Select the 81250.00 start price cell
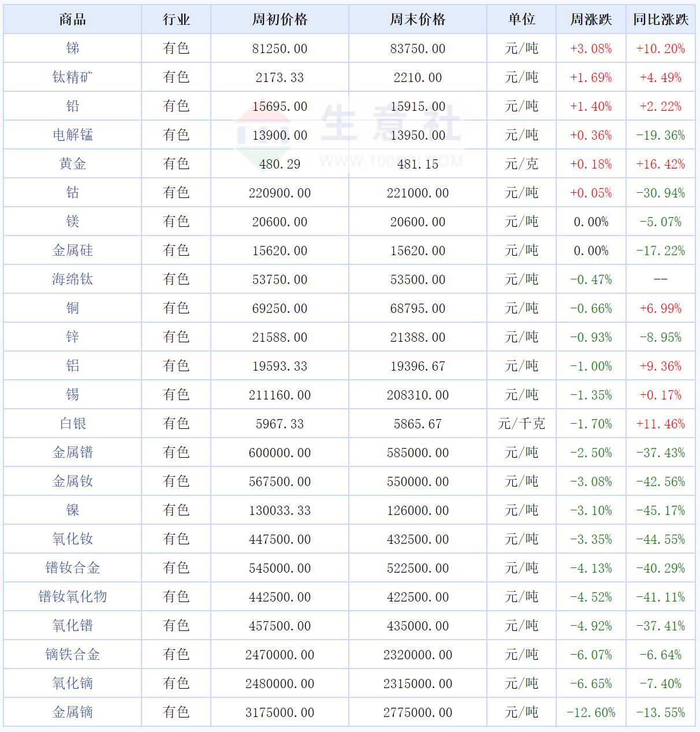Screen dimensions: 700x732 click(280, 48)
